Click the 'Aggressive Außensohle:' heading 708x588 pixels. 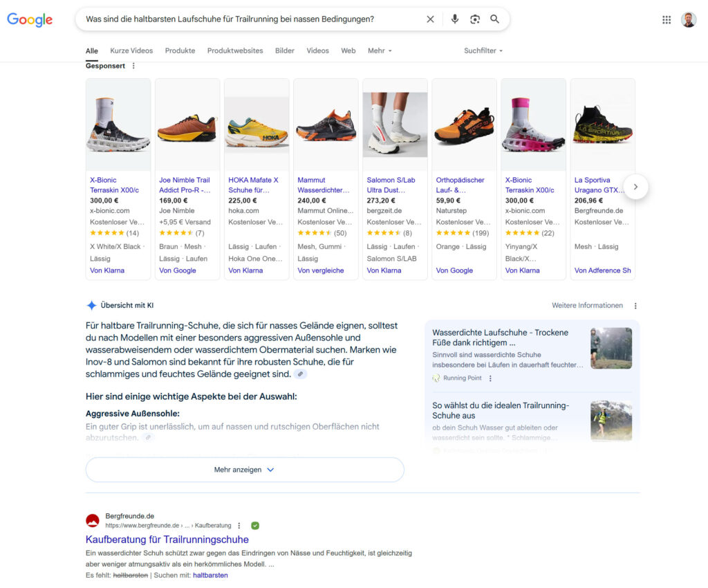(x=133, y=414)
